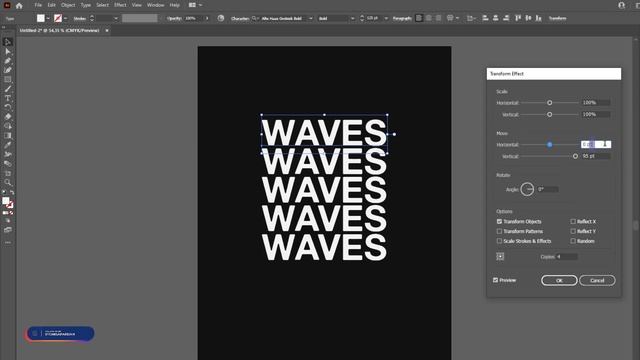This screenshot has width=640, height=360.
Task: Select the Eraser tool
Action: tap(8, 117)
